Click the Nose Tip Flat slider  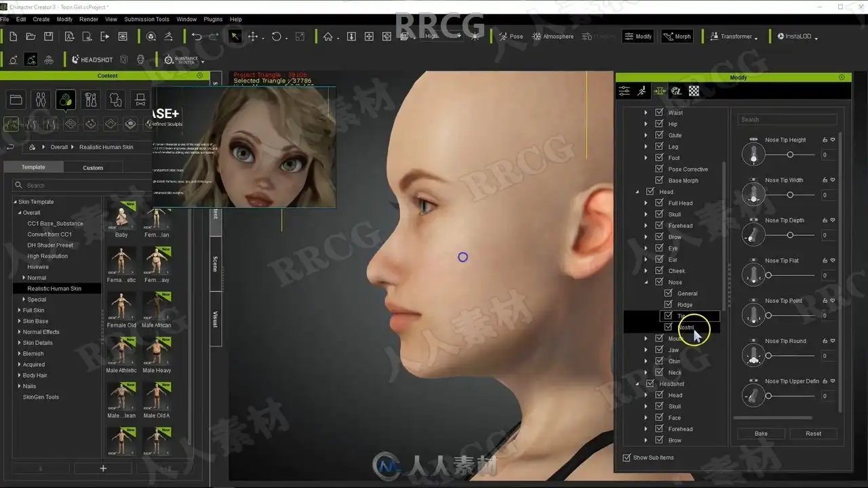pos(790,275)
